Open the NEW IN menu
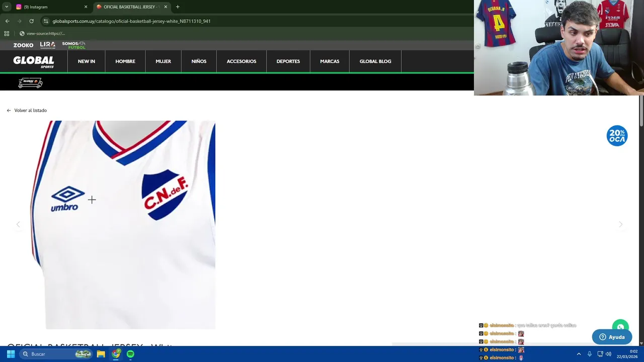 point(87,61)
